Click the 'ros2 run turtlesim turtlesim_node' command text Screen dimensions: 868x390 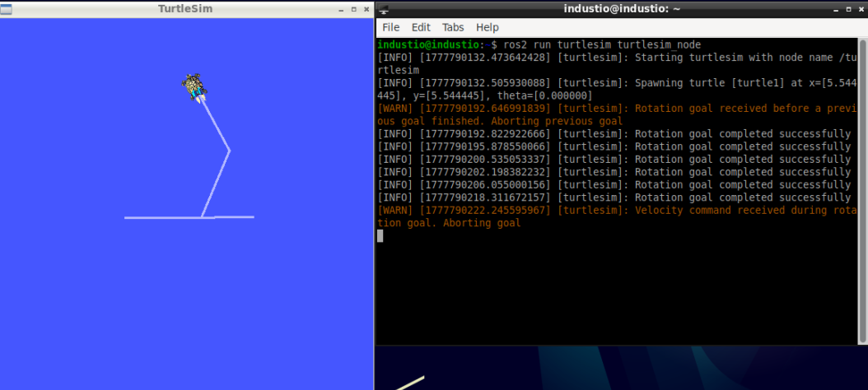[x=602, y=44]
